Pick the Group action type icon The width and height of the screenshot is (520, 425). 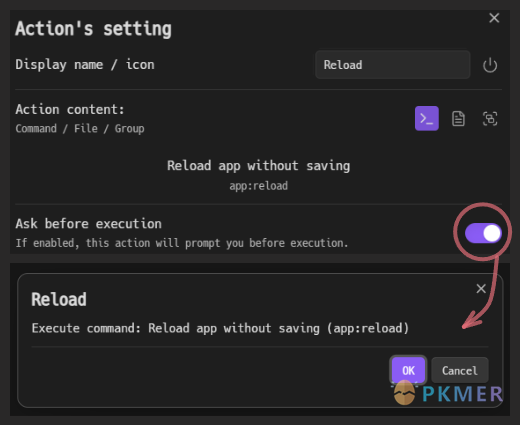coord(490,119)
